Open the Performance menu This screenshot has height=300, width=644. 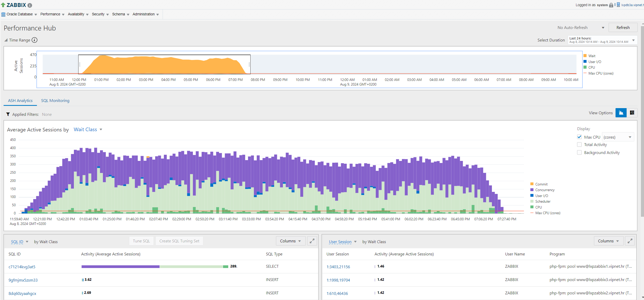coord(52,14)
